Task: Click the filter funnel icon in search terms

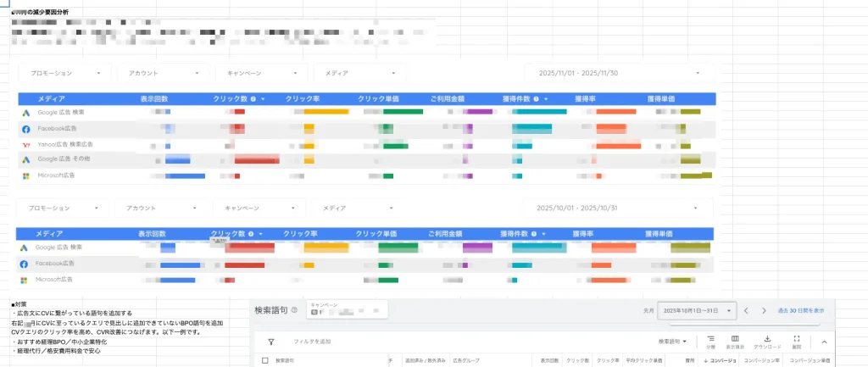Action: [271, 342]
